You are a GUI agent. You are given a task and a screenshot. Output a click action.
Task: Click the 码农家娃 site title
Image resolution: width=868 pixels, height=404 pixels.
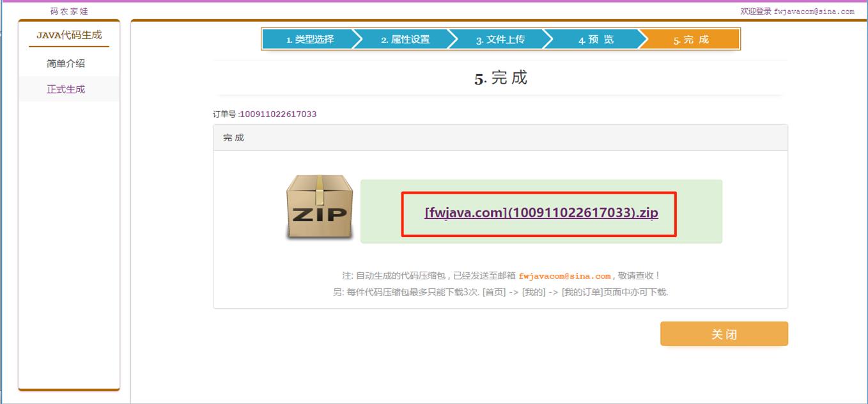(69, 12)
